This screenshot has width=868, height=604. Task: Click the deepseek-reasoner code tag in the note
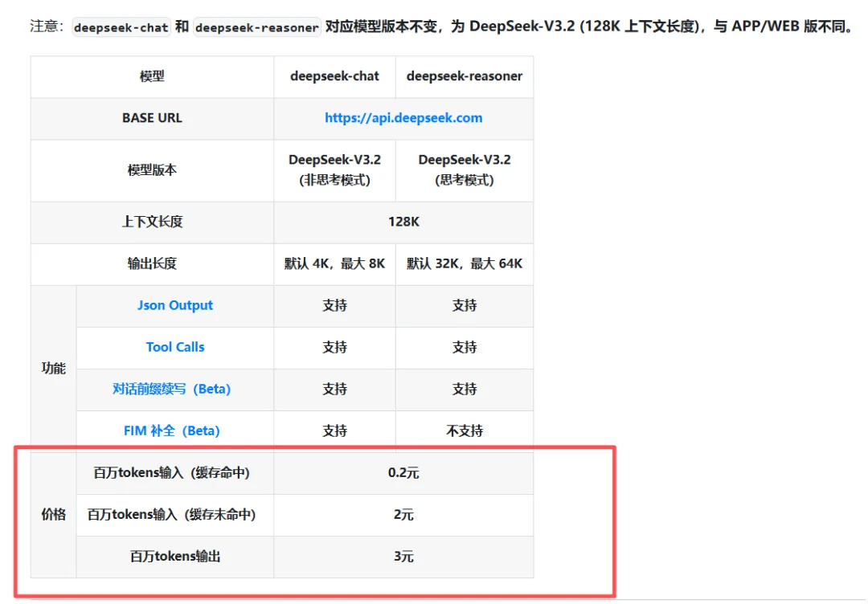coord(257,27)
